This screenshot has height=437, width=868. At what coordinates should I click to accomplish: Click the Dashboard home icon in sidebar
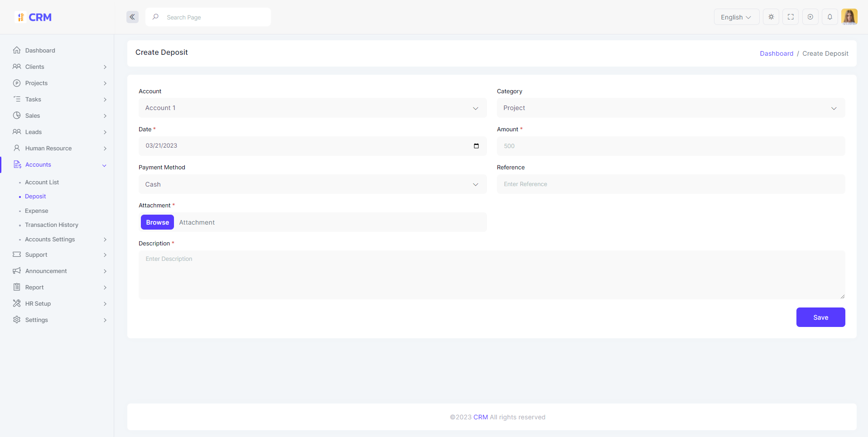[17, 50]
